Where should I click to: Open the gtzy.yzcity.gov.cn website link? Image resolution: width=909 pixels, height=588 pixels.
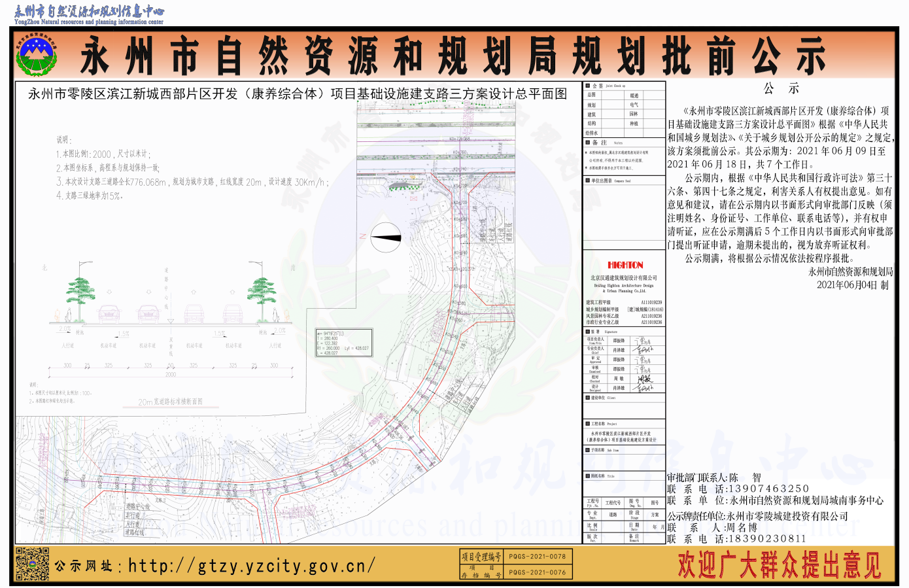coord(251,566)
